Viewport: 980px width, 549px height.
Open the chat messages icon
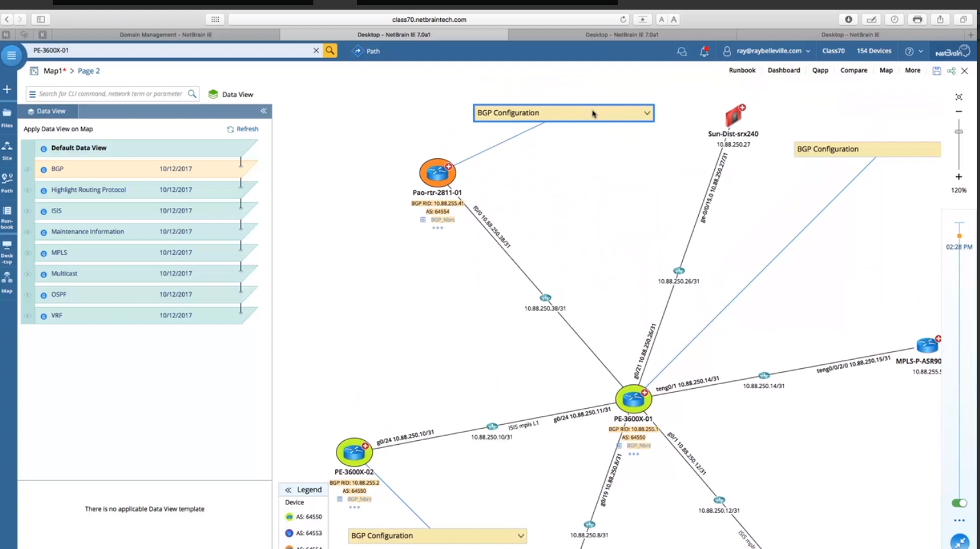pyautogui.click(x=681, y=51)
